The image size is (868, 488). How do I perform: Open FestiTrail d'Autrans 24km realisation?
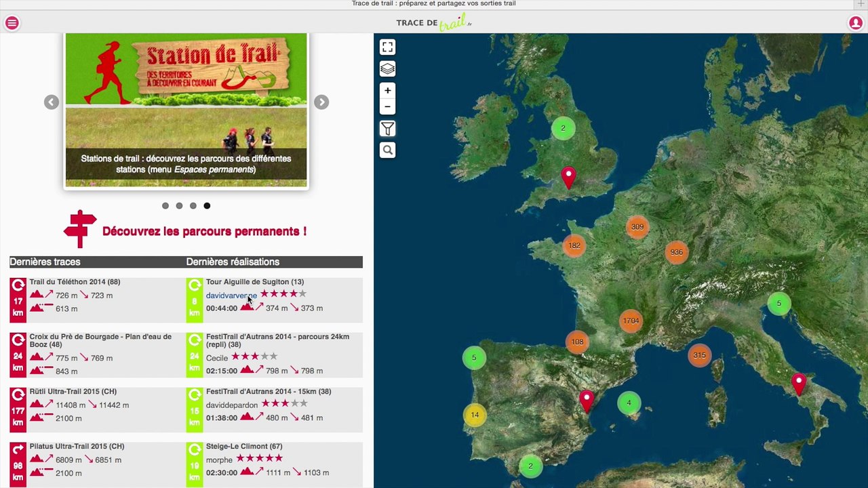click(278, 340)
